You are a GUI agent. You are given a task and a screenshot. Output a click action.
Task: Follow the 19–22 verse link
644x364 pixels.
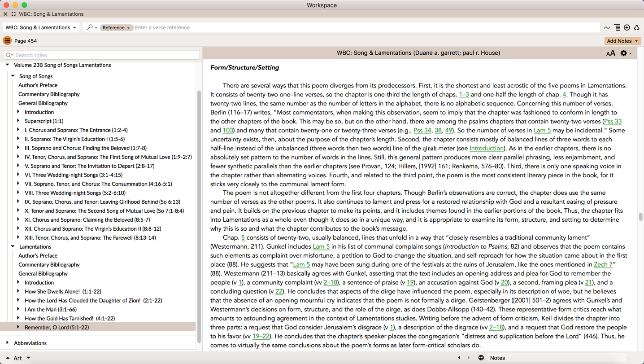click(261, 336)
